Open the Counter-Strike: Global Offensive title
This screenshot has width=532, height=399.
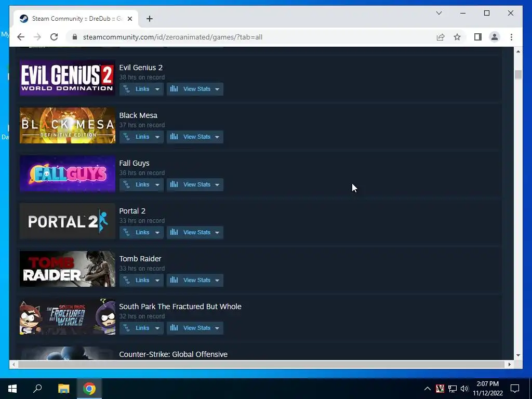[174, 354]
